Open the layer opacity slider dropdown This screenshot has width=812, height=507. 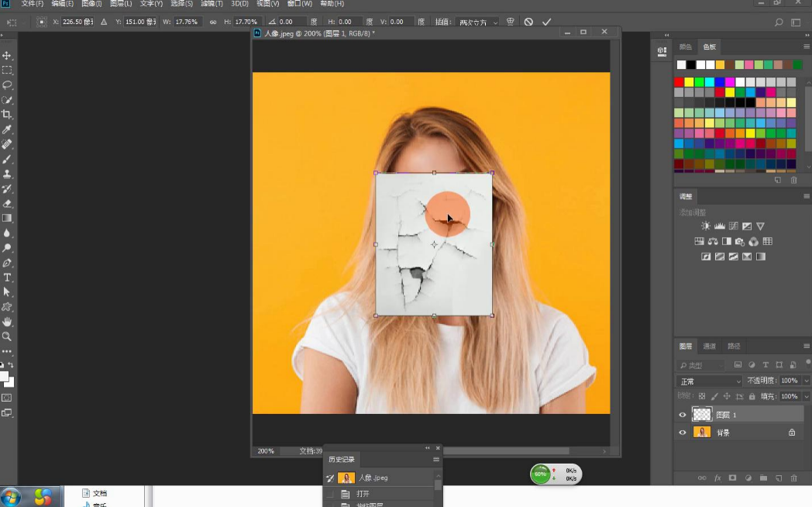click(x=806, y=381)
